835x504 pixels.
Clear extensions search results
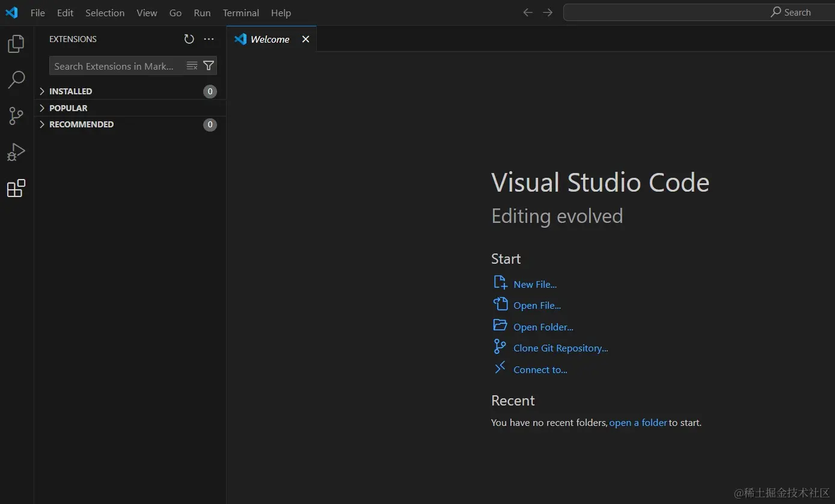point(192,65)
